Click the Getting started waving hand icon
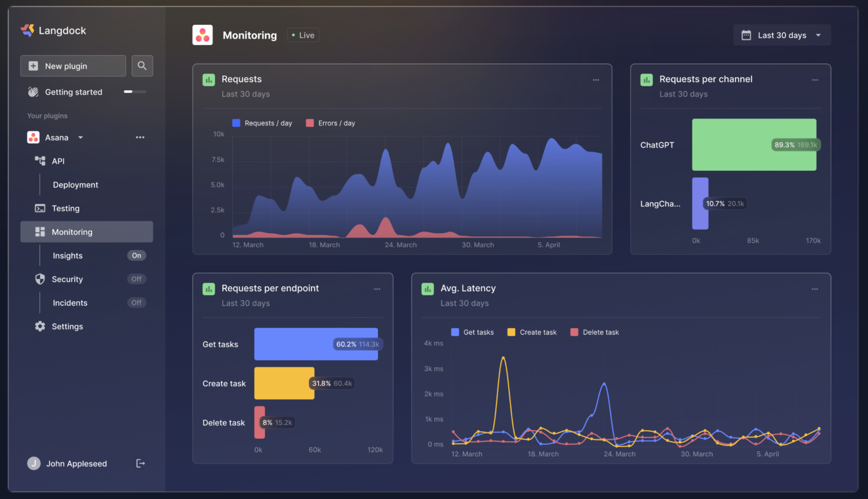The width and height of the screenshot is (868, 499). [x=34, y=92]
